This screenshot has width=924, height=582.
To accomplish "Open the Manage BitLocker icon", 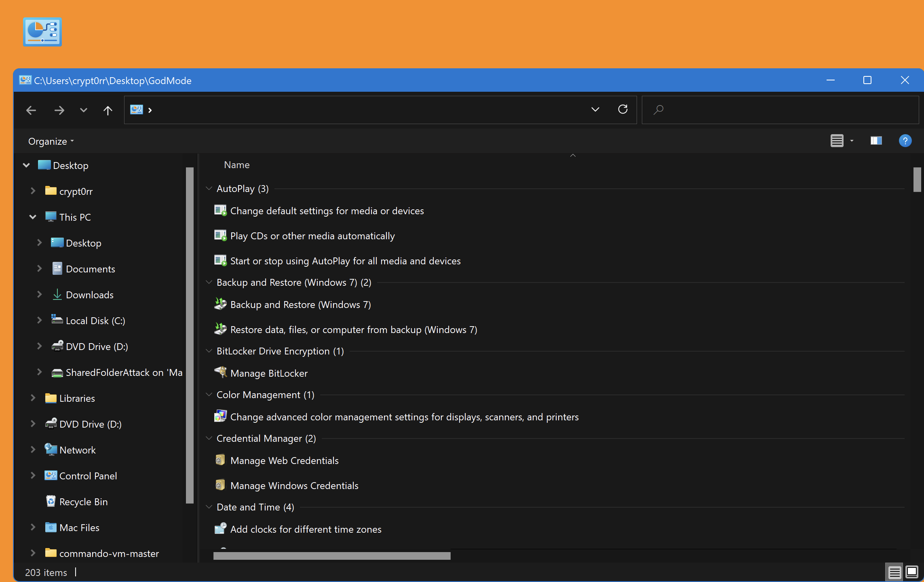I will point(221,373).
